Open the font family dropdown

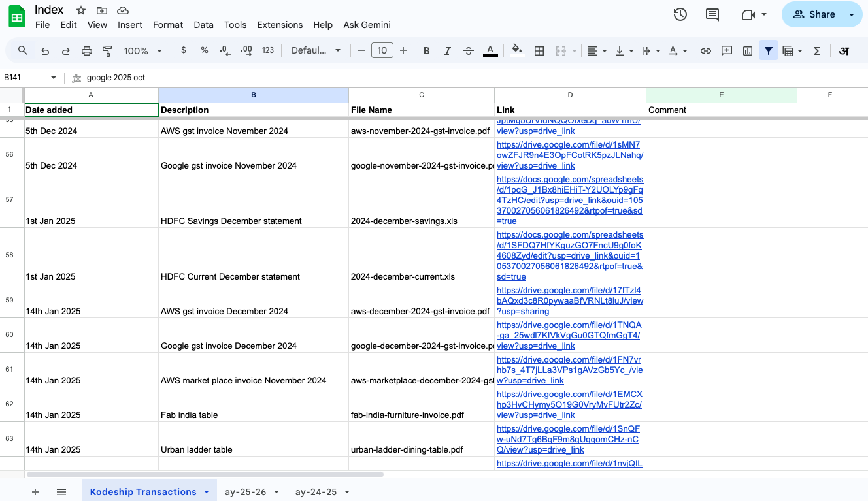[316, 51]
